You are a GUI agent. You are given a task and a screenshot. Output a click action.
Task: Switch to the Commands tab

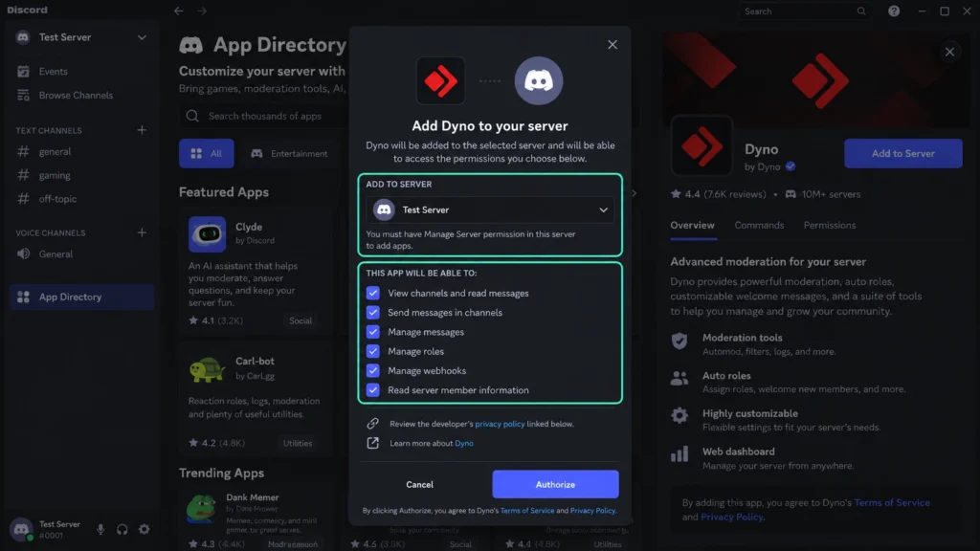click(x=759, y=226)
